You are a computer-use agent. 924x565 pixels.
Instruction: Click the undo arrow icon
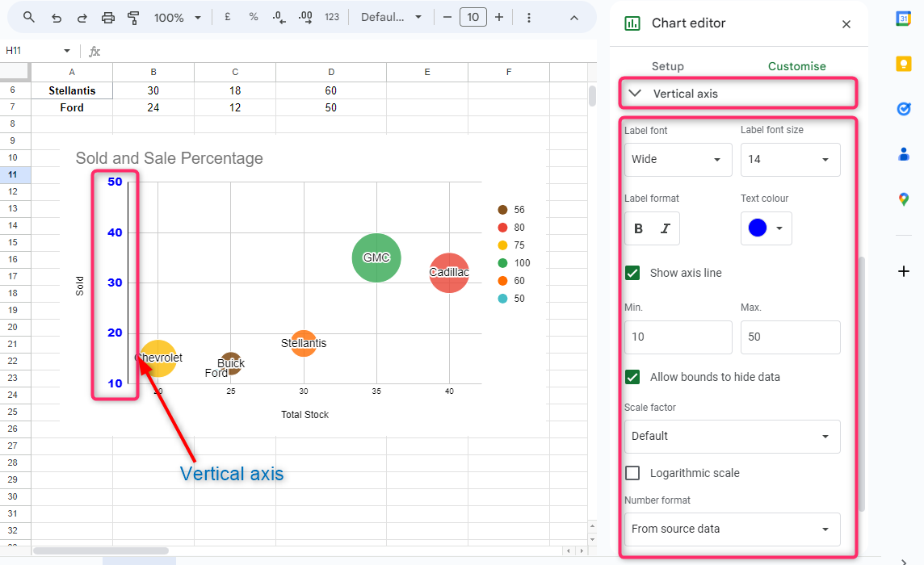pos(56,17)
